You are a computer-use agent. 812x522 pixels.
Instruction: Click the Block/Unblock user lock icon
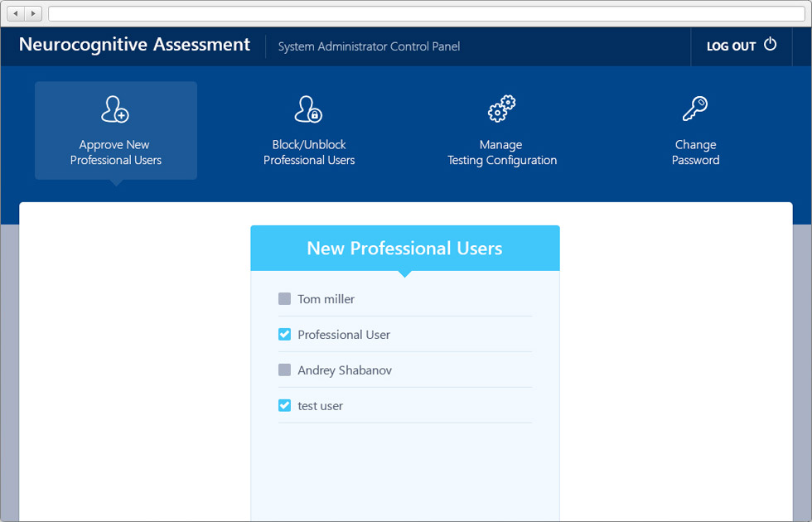(308, 109)
